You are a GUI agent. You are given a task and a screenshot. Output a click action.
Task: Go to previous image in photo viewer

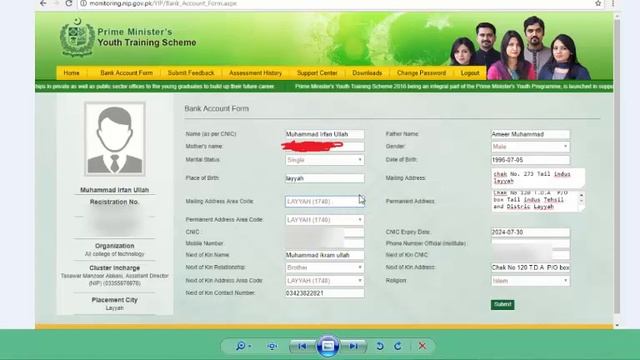tap(302, 346)
